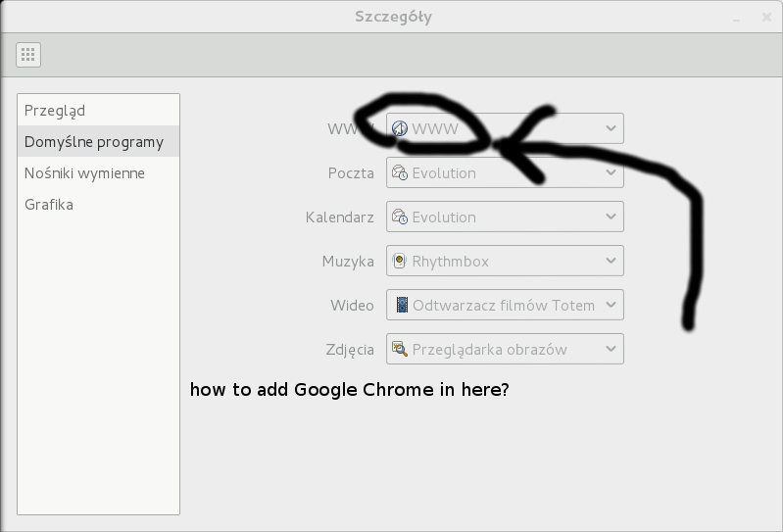Viewport: 783px width, 532px height.
Task: Click the Evolution icon in the Kalendarz row
Action: click(400, 218)
